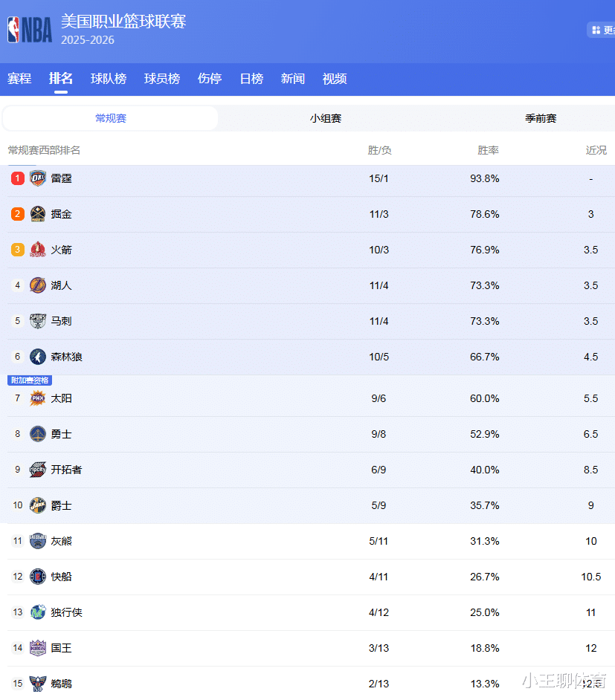Click the 美国职业篮球联赛 title text

click(x=123, y=22)
